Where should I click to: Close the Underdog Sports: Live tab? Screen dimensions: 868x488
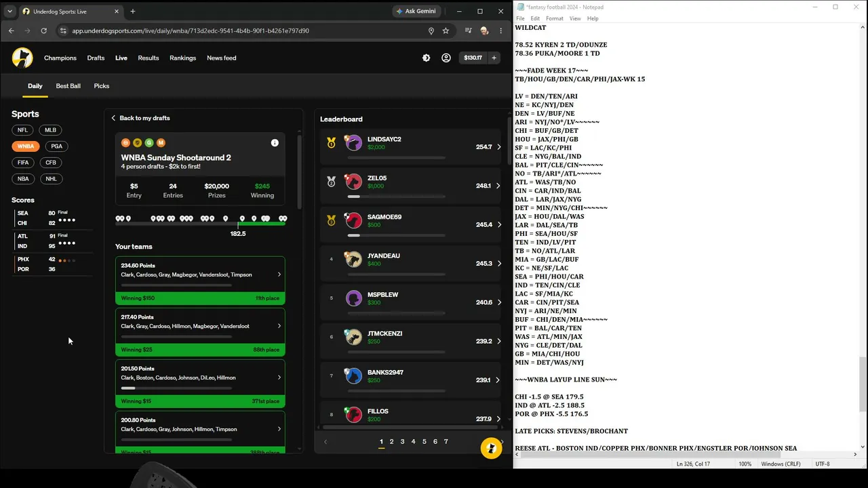pos(117,12)
